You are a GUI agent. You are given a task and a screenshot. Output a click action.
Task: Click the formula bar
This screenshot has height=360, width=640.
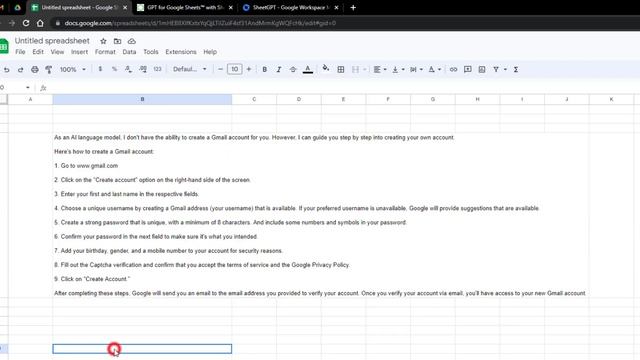(x=343, y=88)
